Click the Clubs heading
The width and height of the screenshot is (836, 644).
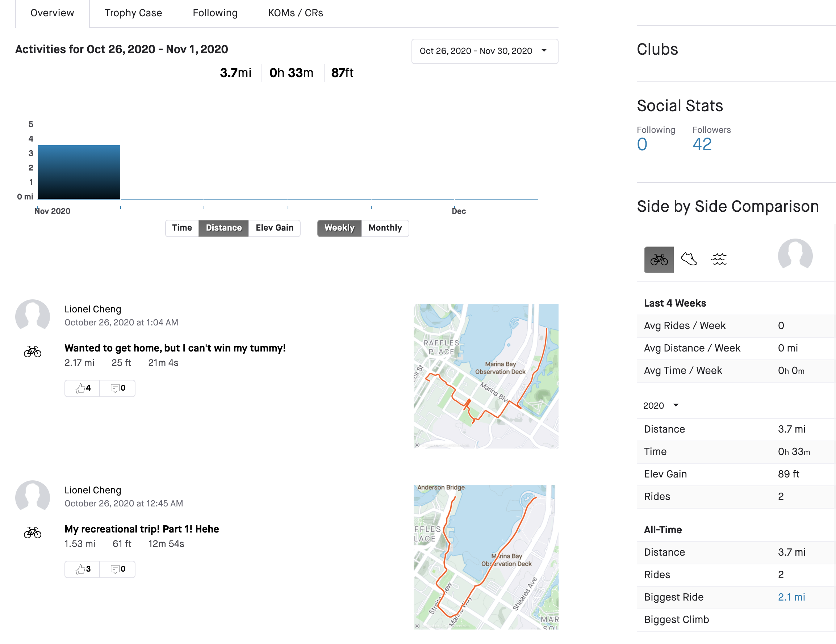tap(657, 49)
